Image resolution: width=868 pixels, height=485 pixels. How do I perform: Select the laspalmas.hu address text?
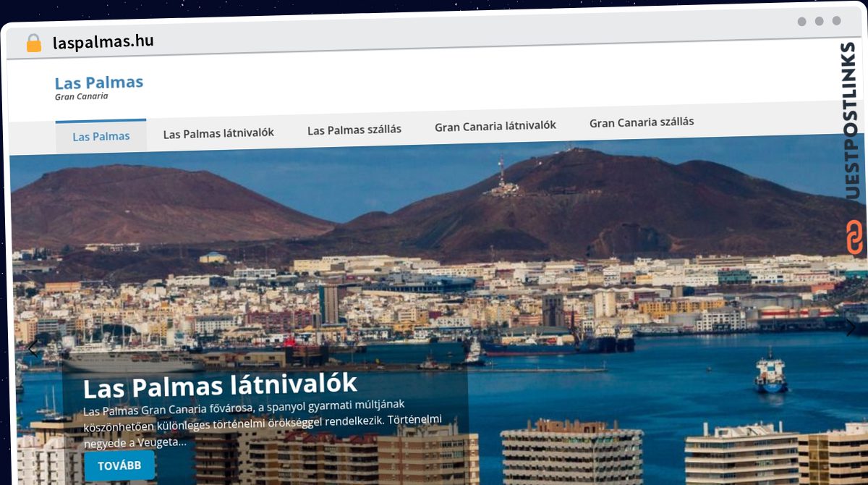103,42
